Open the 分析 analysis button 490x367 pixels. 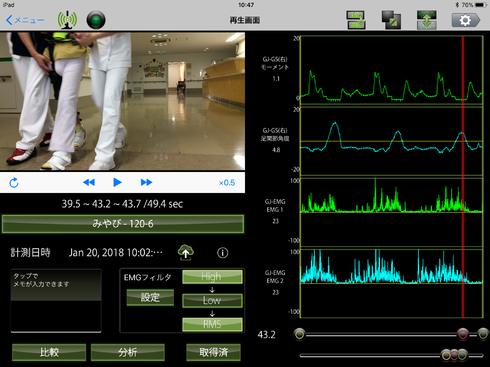(x=127, y=352)
